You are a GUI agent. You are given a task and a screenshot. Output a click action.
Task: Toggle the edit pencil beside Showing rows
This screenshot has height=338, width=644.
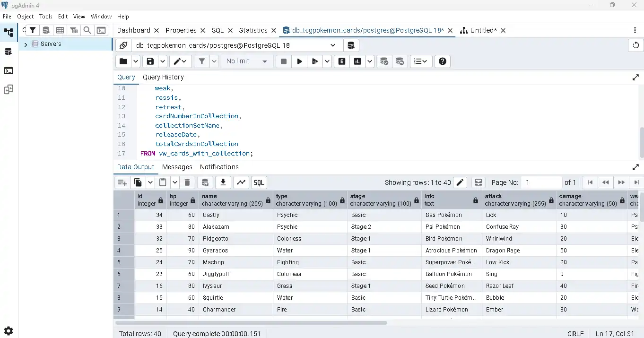click(460, 182)
